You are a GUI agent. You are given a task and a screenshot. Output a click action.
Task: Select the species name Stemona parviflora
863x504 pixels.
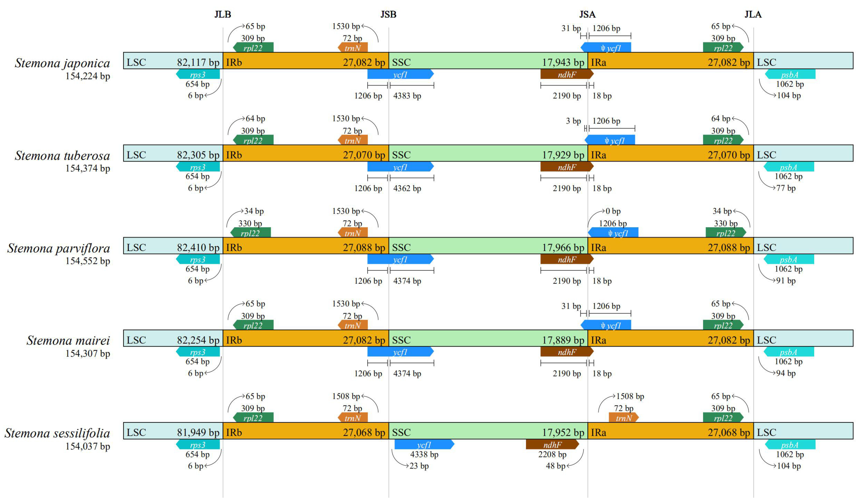point(58,248)
